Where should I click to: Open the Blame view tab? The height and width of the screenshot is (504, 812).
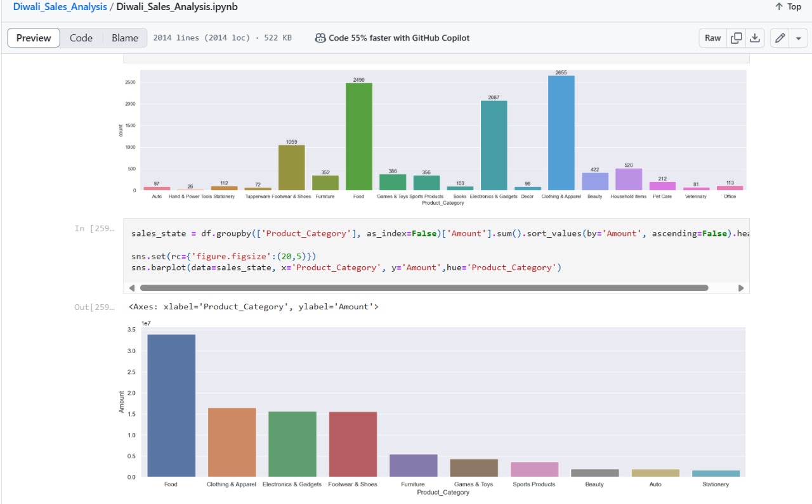pyautogui.click(x=125, y=38)
